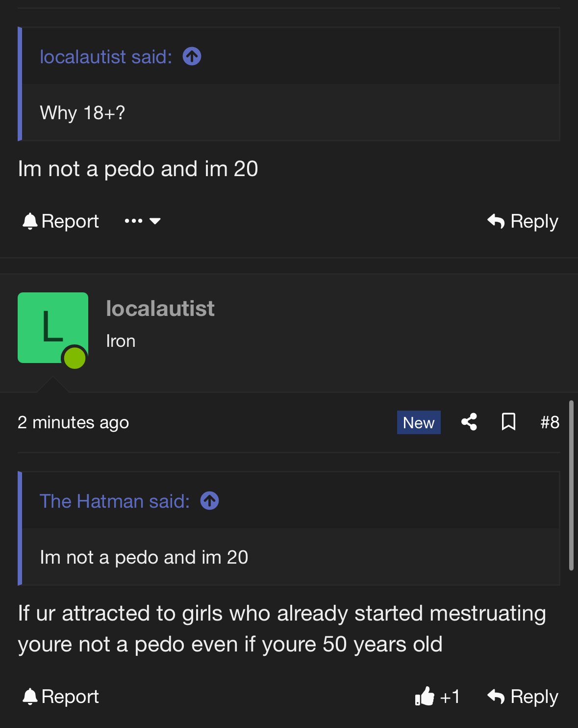Share post #8 using share icon
578x728 pixels.
[x=469, y=422]
